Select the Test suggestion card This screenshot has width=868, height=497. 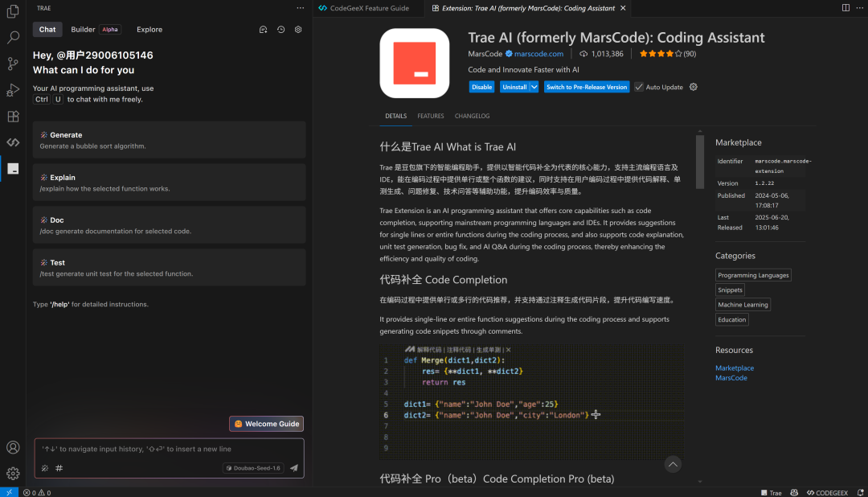point(170,268)
